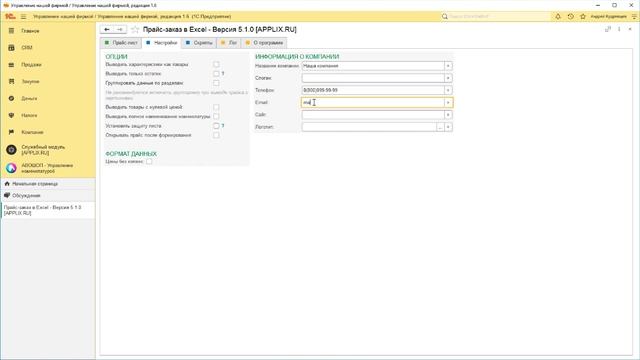Open the CRM section icon
Screen dimensions: 640x360
pos(11,48)
